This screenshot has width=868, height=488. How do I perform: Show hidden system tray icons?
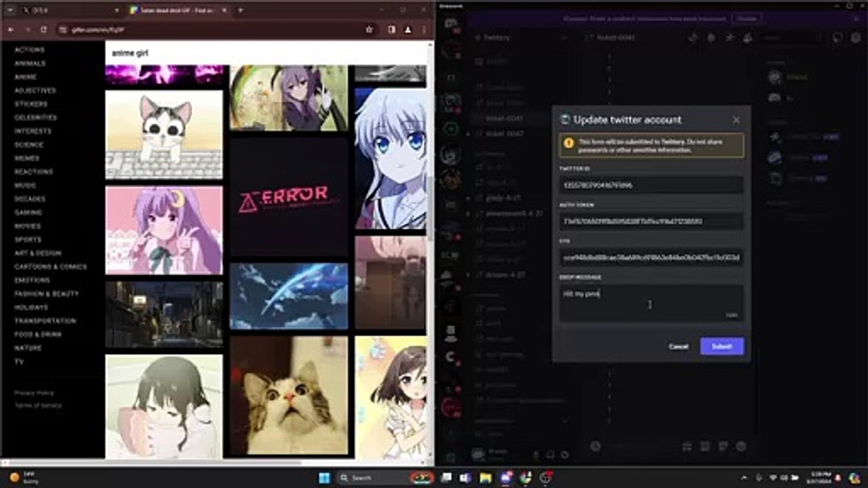(x=745, y=478)
